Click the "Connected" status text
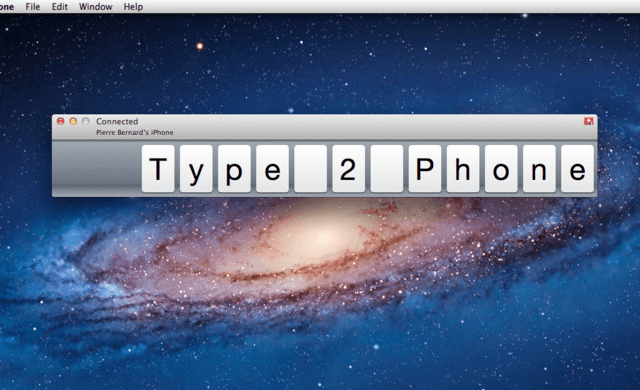The height and width of the screenshot is (390, 640). 117,121
